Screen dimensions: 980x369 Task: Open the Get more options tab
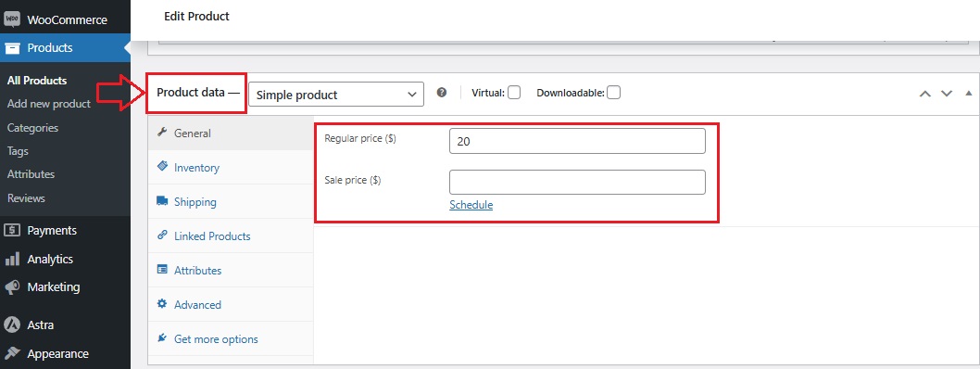click(231, 339)
